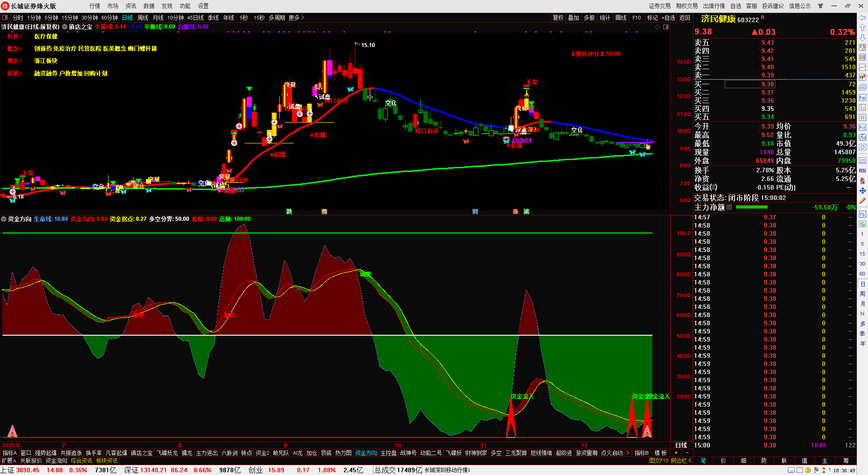Open the candlestick chart icon in sidebar
This screenshot has height=475, width=868.
863,77
